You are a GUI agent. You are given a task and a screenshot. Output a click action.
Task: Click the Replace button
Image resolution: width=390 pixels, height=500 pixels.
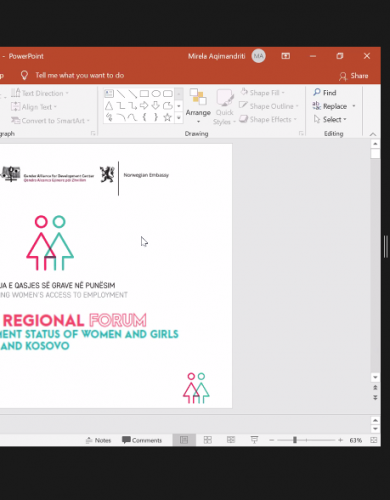(x=330, y=106)
